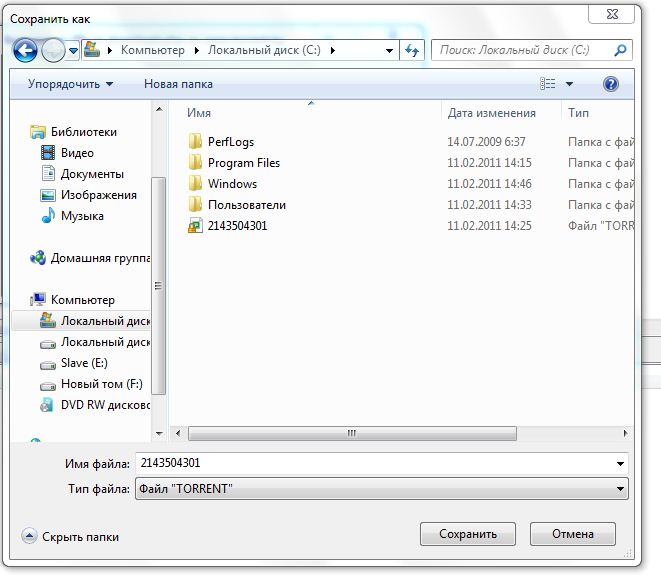Click the Program Files folder name
661x577 pixels.
pyautogui.click(x=244, y=163)
